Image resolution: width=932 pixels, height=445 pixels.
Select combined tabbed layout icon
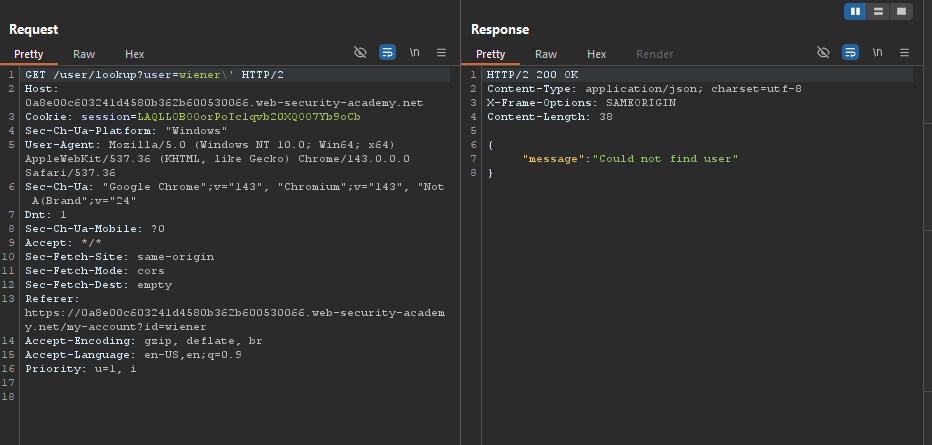901,11
